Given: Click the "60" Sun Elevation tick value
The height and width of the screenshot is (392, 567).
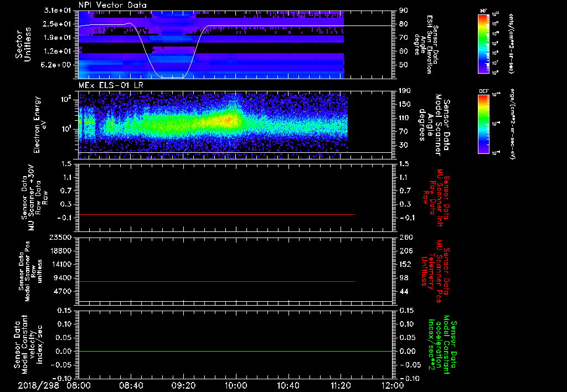Looking at the screenshot, I should (403, 51).
